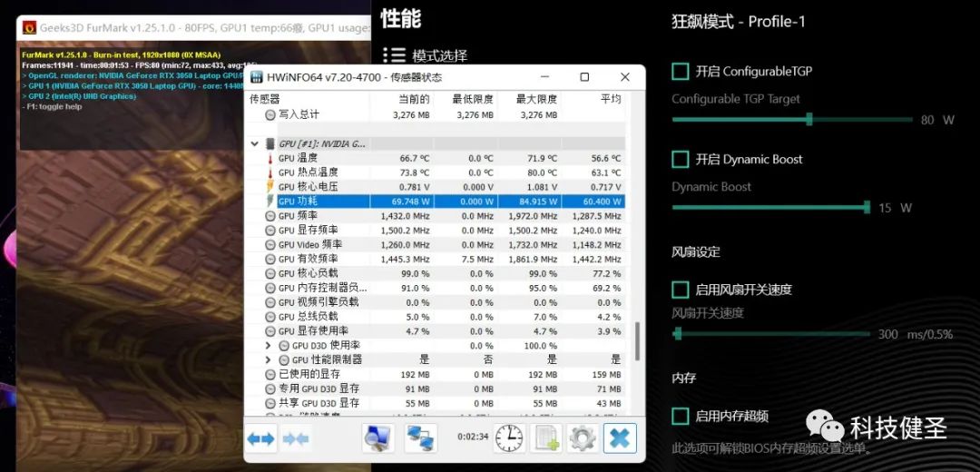Click the circle icon of GPU 核心负载 row
The image size is (980, 472).
point(270,273)
